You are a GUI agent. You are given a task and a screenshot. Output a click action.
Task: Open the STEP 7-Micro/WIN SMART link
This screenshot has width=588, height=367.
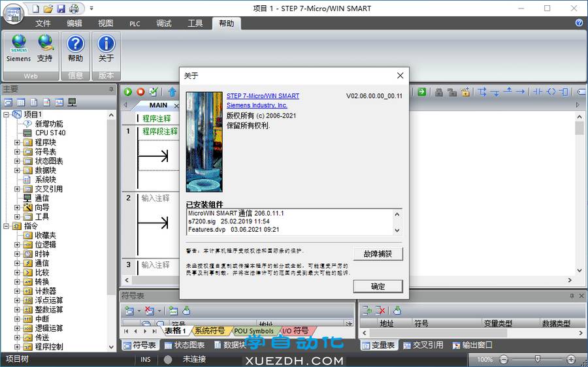pos(263,95)
